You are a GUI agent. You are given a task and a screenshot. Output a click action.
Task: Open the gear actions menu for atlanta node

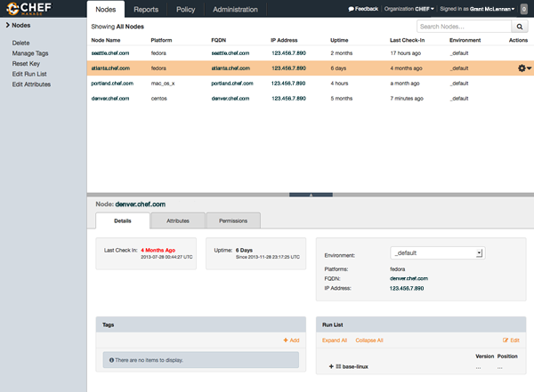coord(523,68)
